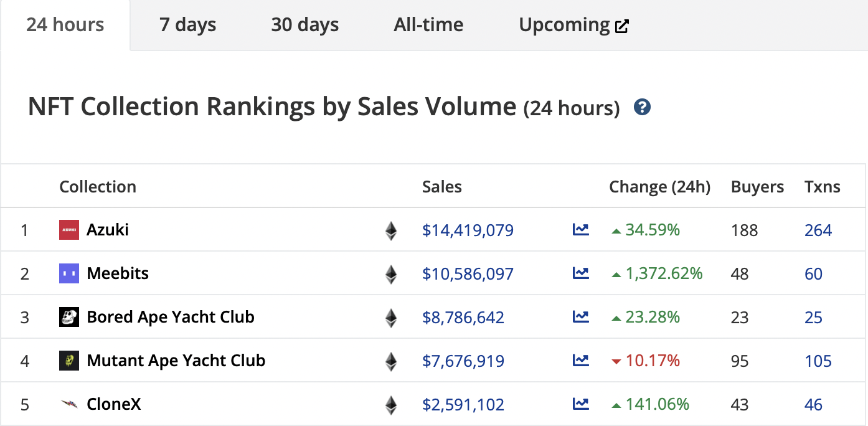868x426 pixels.
Task: Open the CloneX collection logo
Action: (69, 404)
